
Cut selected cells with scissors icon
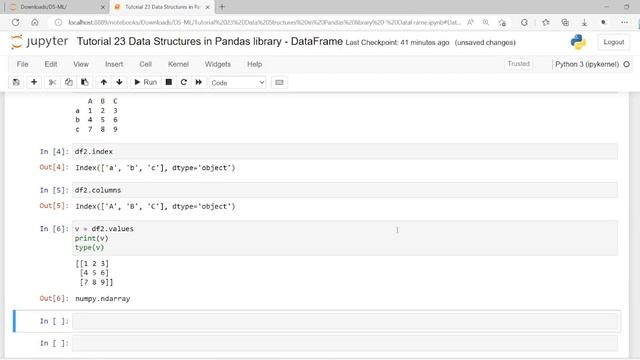pos(52,82)
